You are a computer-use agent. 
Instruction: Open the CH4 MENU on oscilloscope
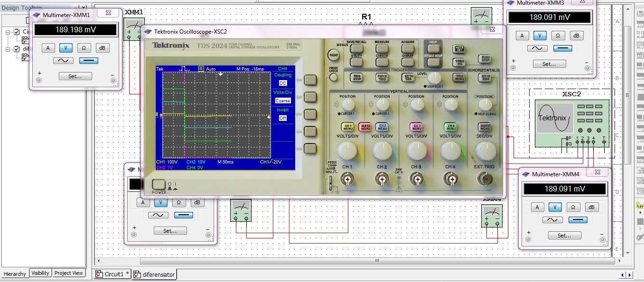click(x=451, y=127)
